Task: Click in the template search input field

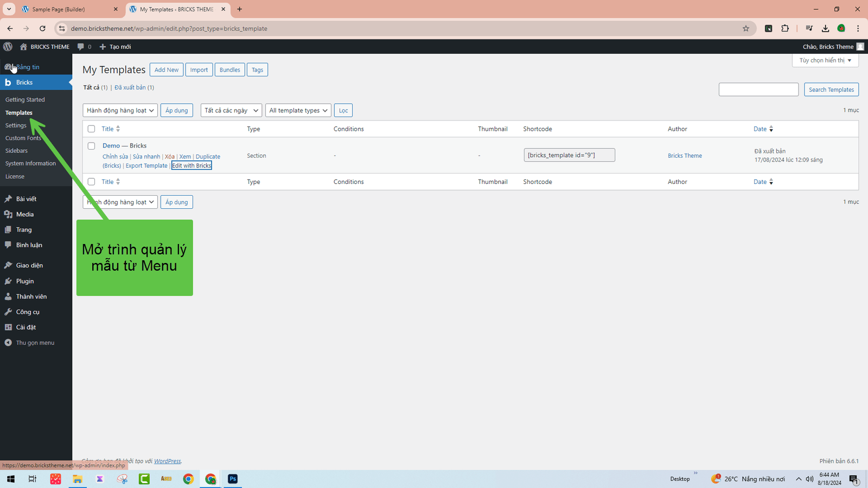Action: (758, 89)
